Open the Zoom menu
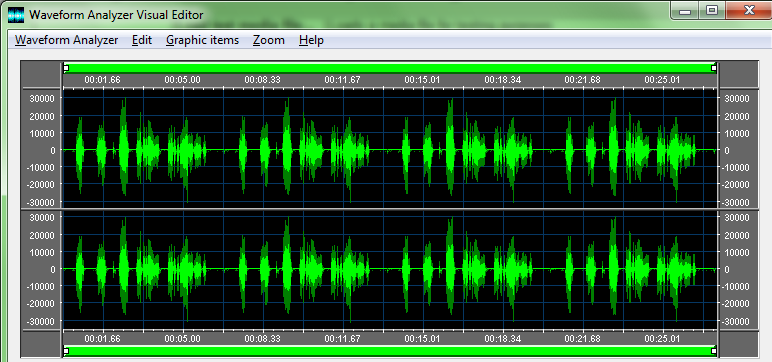Image resolution: width=772 pixels, height=362 pixels. pos(269,40)
